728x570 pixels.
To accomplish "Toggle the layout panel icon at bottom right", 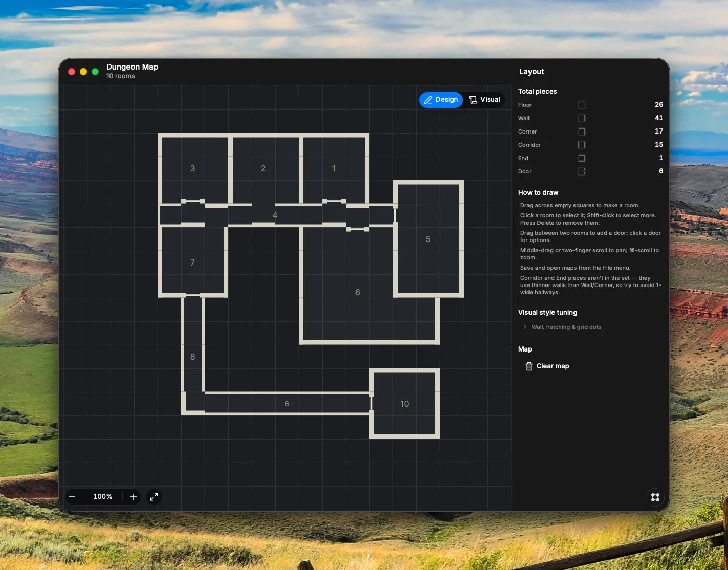I will pyautogui.click(x=655, y=497).
